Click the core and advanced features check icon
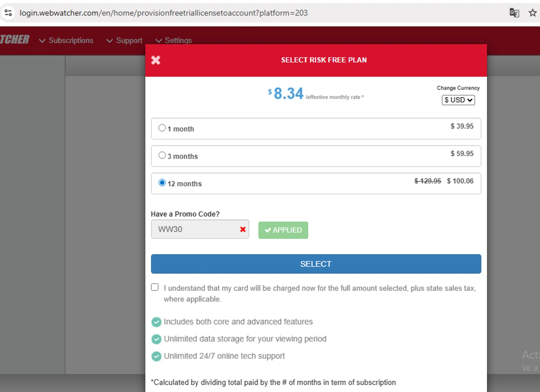The image size is (540, 392). point(156,322)
